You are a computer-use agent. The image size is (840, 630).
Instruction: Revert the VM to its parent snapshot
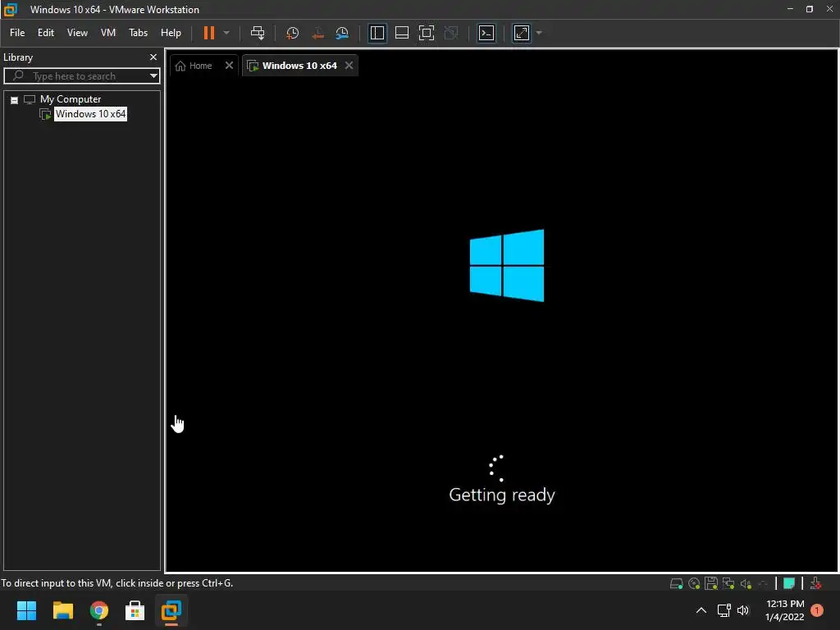pos(317,33)
